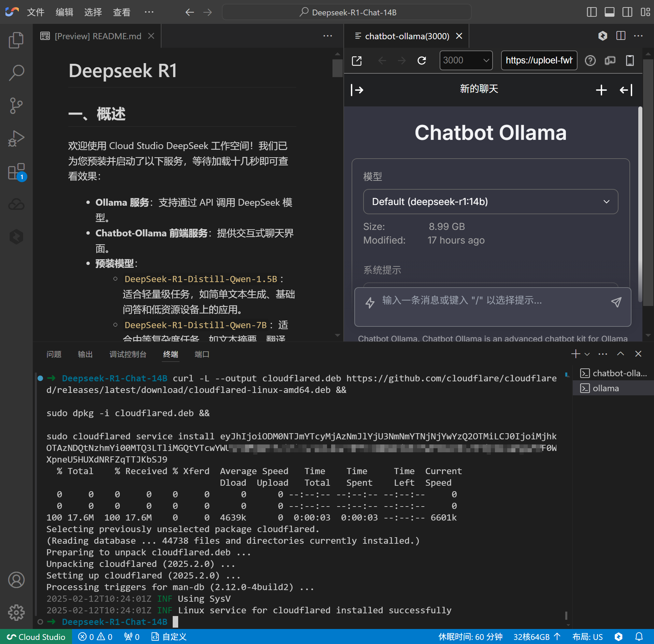Click the Cloud Studio remote status button
This screenshot has height=644, width=654.
[36, 637]
